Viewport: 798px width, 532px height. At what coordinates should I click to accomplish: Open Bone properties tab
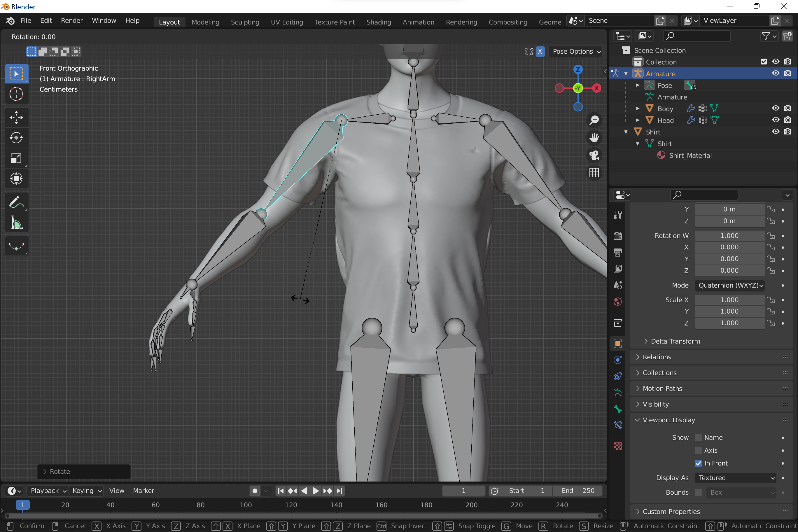pyautogui.click(x=618, y=409)
